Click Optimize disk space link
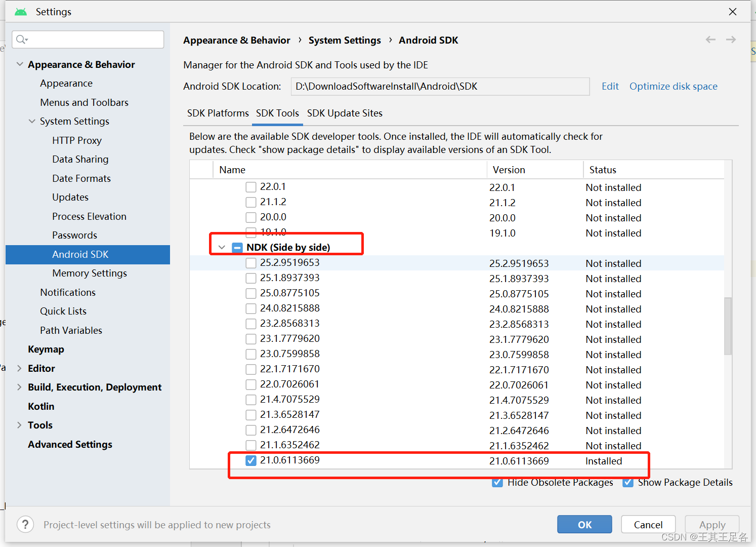 click(x=673, y=86)
